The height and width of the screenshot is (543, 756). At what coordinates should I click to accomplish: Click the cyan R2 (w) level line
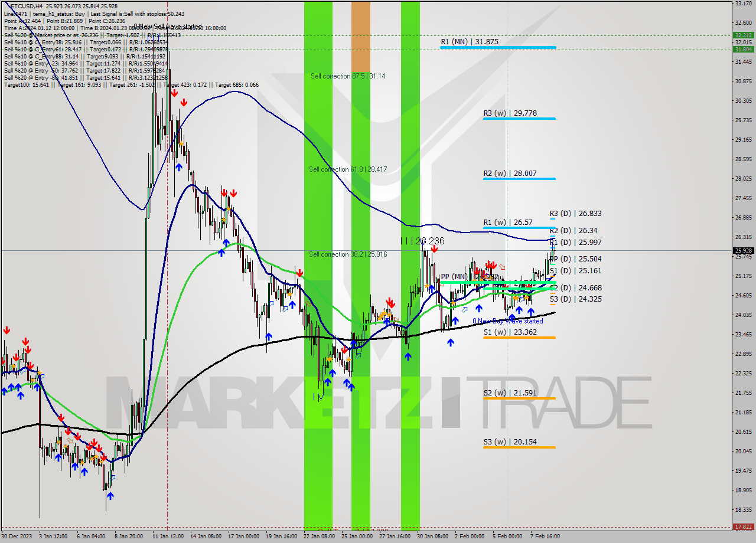pyautogui.click(x=519, y=179)
